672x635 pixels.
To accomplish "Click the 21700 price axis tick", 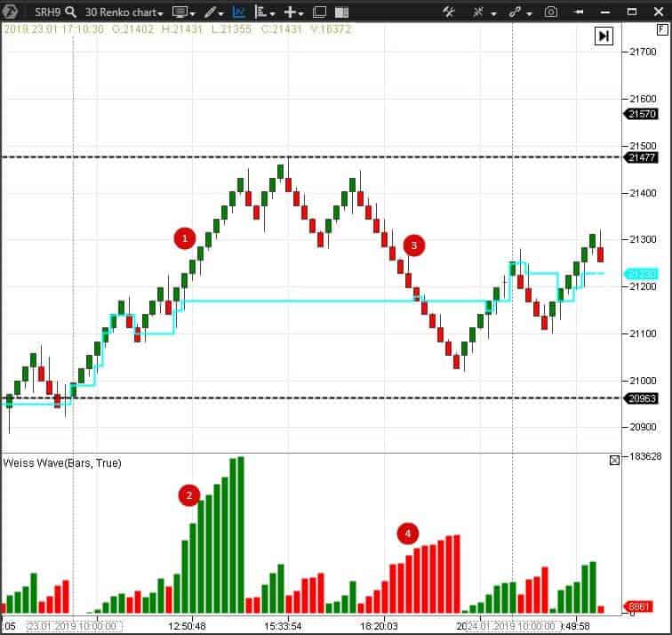I will point(643,52).
